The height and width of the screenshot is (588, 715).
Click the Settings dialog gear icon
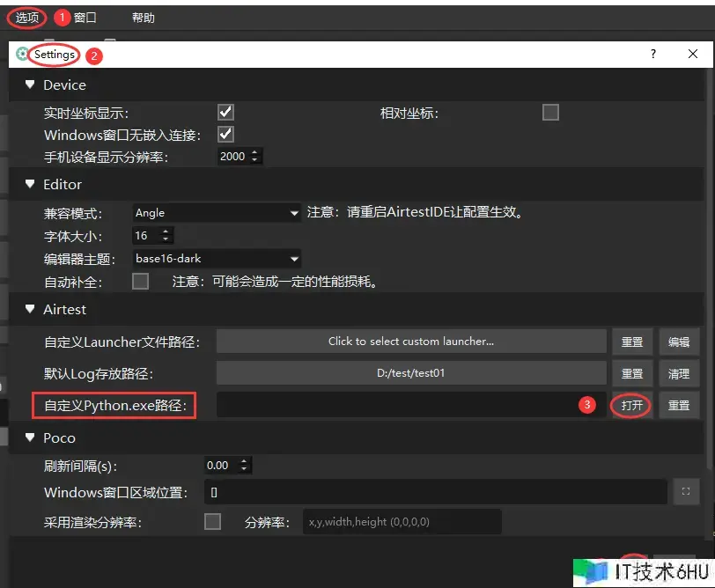(x=22, y=55)
